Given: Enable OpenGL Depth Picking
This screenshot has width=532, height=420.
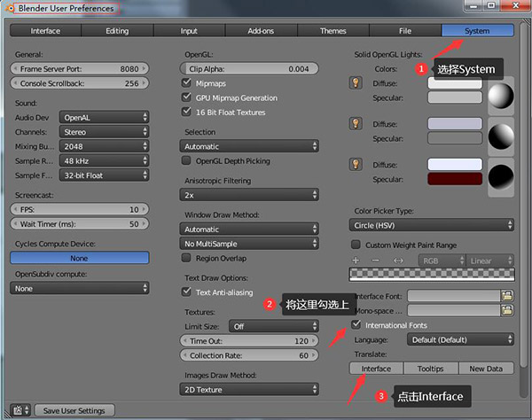Looking at the screenshot, I should [186, 160].
